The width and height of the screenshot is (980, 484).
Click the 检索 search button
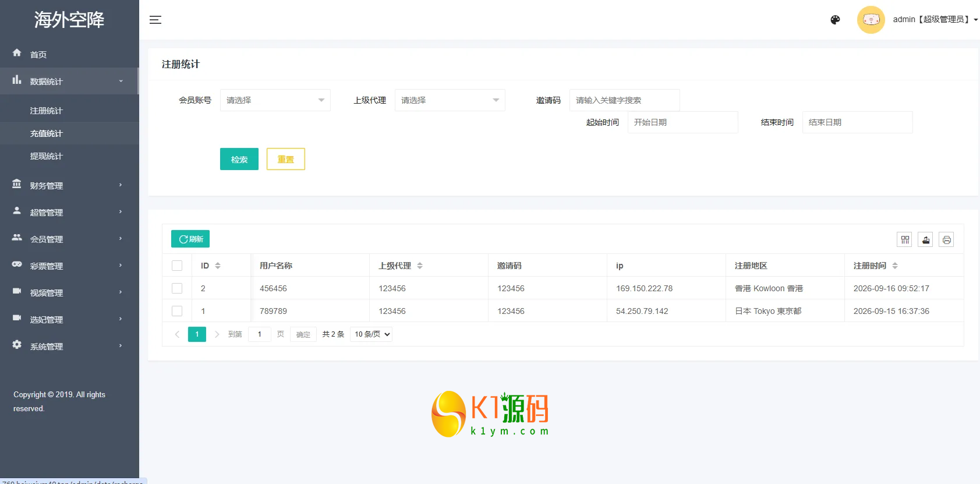239,159
